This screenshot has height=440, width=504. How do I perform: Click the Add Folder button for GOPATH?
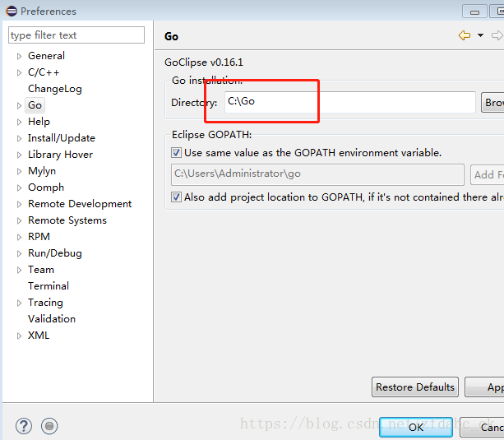tap(488, 174)
